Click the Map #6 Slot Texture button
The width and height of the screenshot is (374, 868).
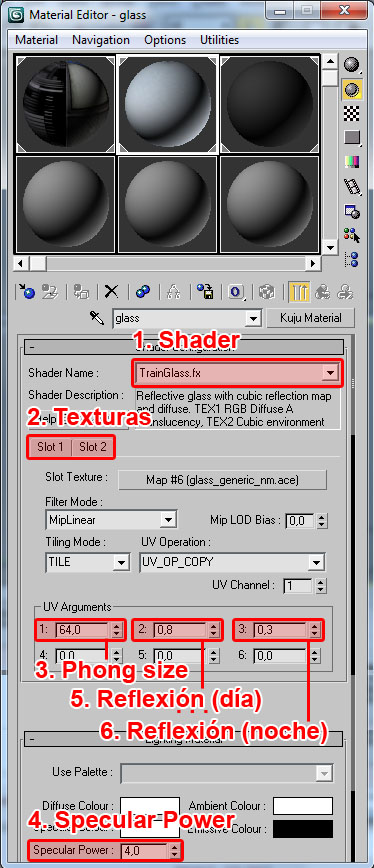pyautogui.click(x=222, y=479)
